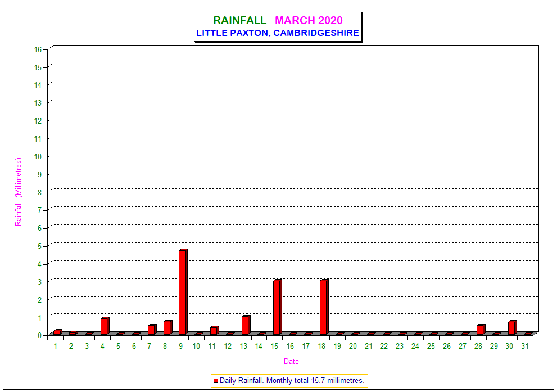Select the small rainfall bar for date 1
The width and height of the screenshot is (557, 392).
point(58,332)
